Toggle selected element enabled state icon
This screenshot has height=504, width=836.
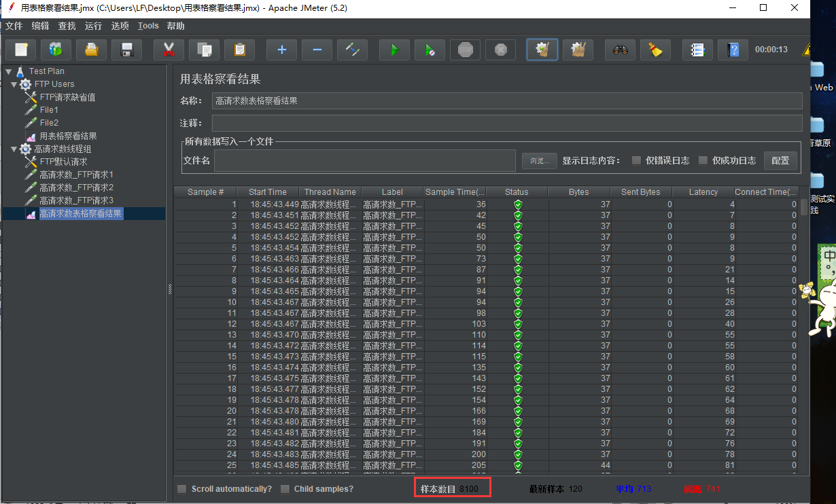tap(352, 50)
